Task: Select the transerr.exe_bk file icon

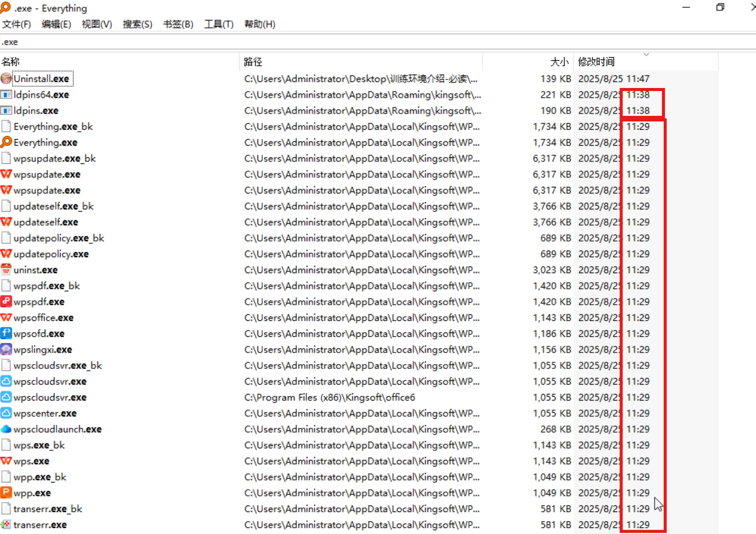Action: pos(6,509)
